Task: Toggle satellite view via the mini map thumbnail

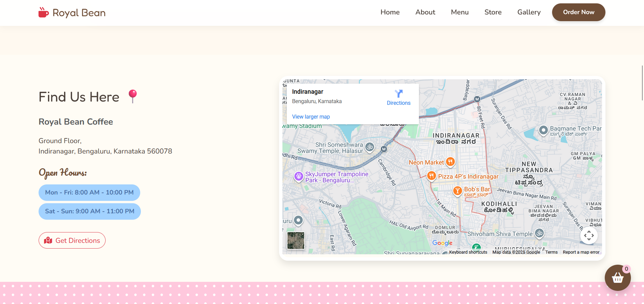Action: point(296,241)
